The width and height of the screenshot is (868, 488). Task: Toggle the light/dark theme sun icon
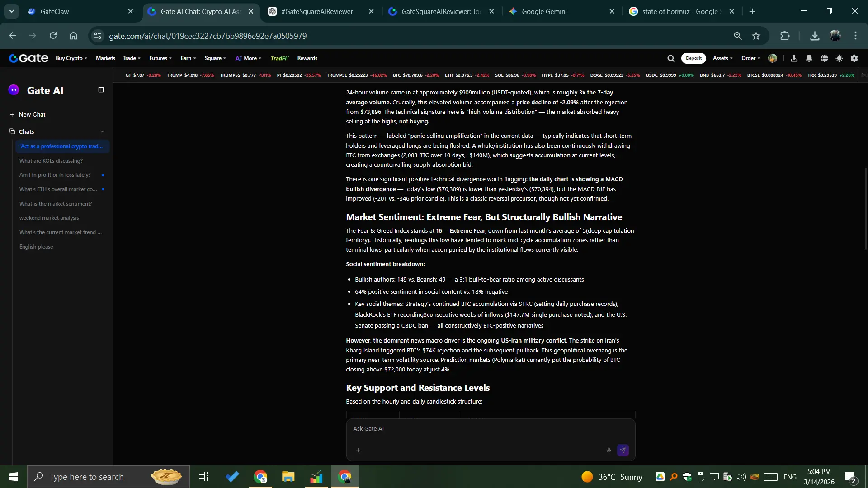839,58
